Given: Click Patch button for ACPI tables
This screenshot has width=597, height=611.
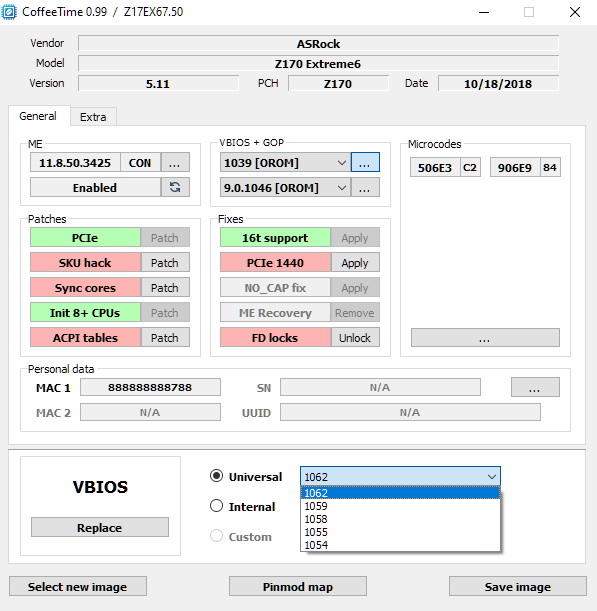Looking at the screenshot, I should (x=165, y=337).
